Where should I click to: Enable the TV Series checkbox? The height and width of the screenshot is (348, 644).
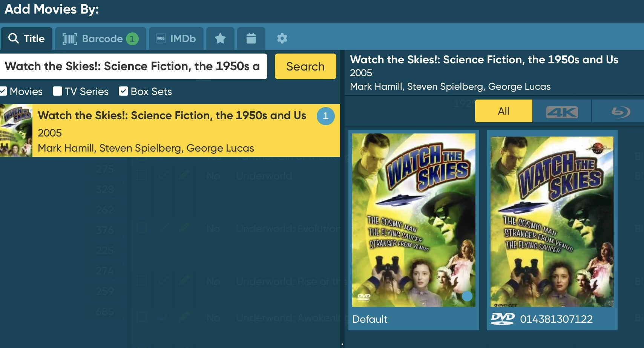coord(58,91)
